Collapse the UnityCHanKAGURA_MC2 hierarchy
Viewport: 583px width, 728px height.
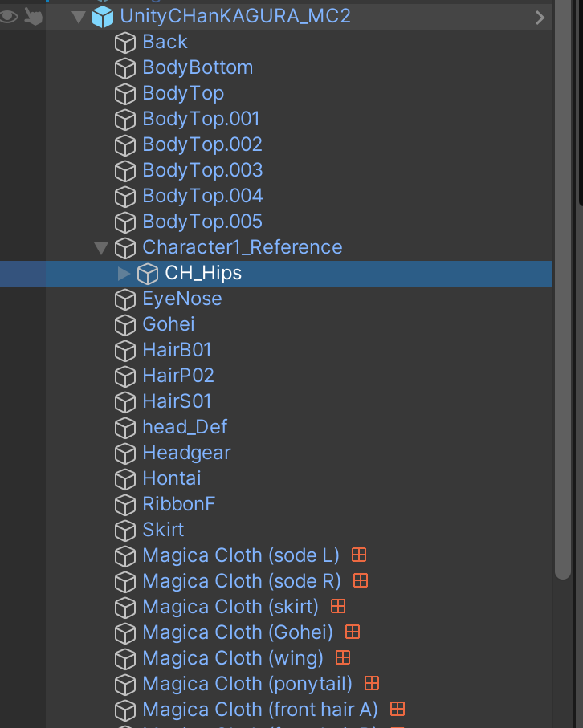[x=78, y=15]
